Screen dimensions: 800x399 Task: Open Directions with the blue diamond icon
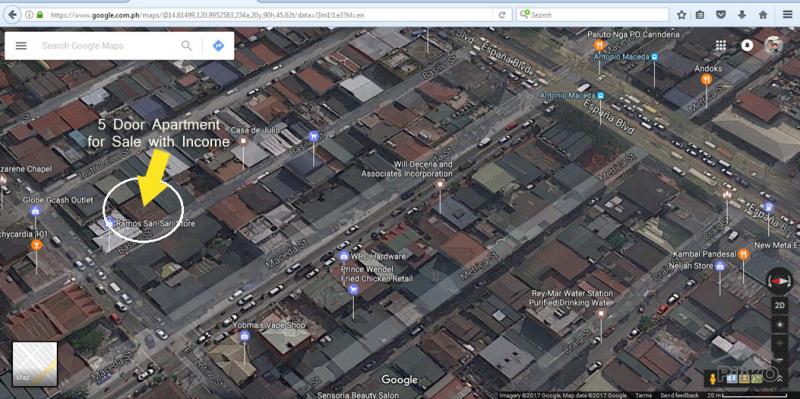click(x=218, y=46)
